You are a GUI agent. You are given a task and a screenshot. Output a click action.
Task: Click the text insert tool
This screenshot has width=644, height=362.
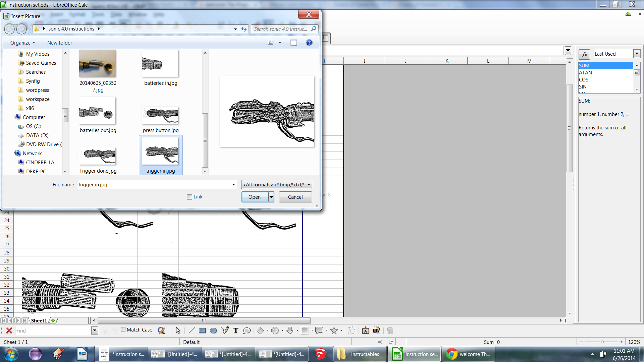click(x=236, y=330)
